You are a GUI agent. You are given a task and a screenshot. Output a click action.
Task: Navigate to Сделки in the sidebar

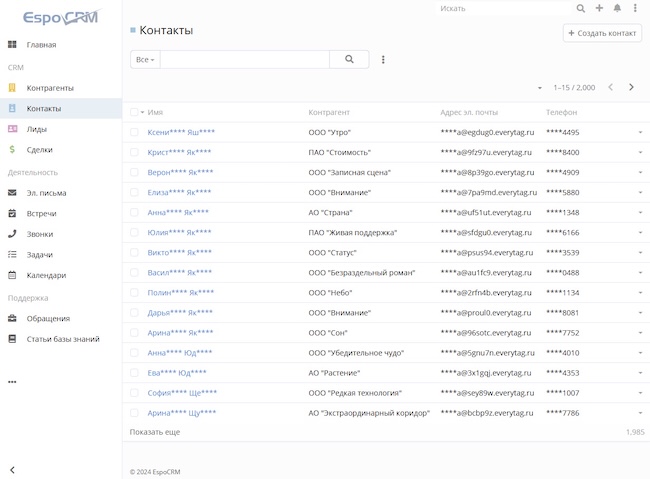[x=39, y=149]
